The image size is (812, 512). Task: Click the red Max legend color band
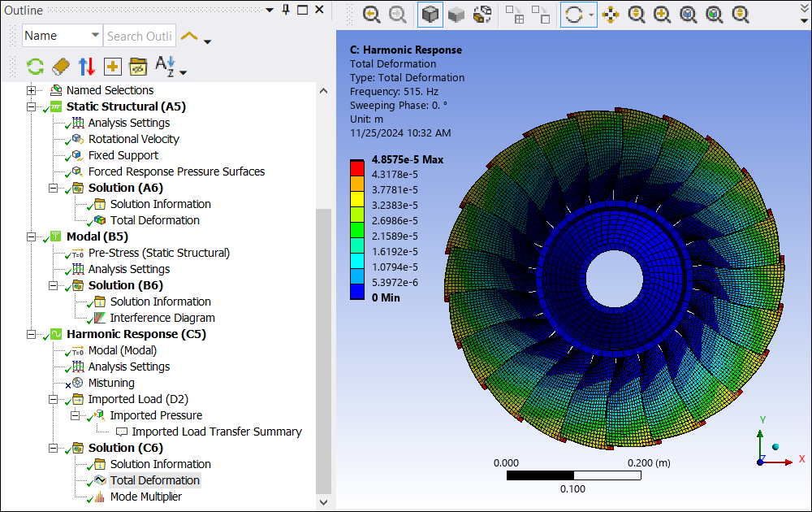click(x=356, y=167)
